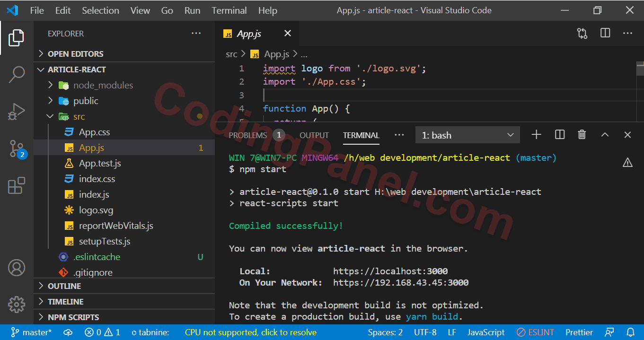Kill terminal with the trash icon
The width and height of the screenshot is (644, 340).
pyautogui.click(x=582, y=135)
